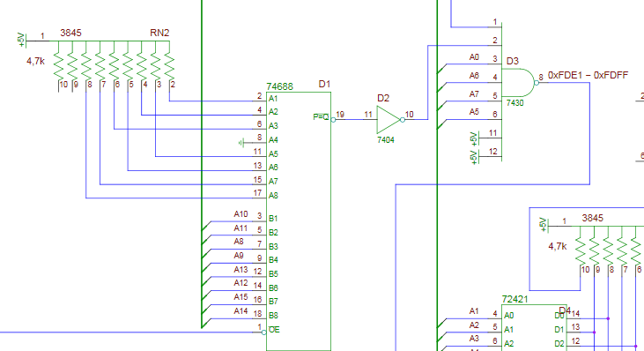
Task: Select RN2 resistor ending at pin 10
Action: (58, 66)
